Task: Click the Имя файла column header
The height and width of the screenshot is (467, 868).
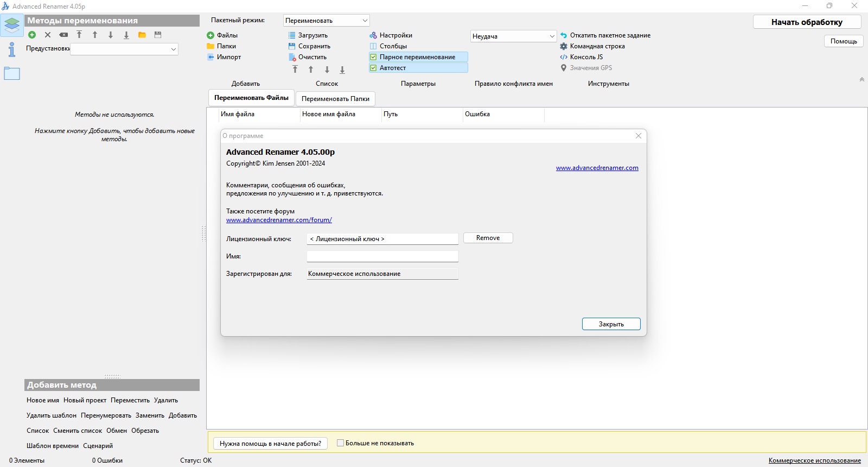Action: tap(259, 114)
